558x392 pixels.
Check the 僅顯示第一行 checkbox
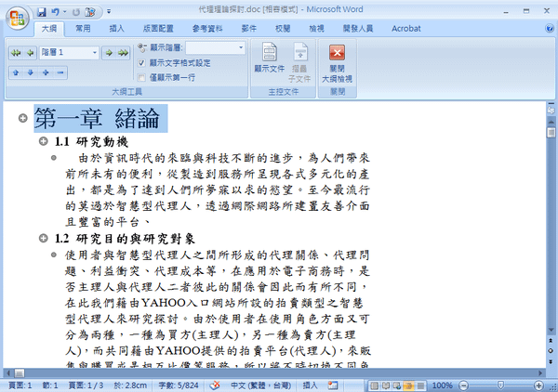click(x=141, y=77)
